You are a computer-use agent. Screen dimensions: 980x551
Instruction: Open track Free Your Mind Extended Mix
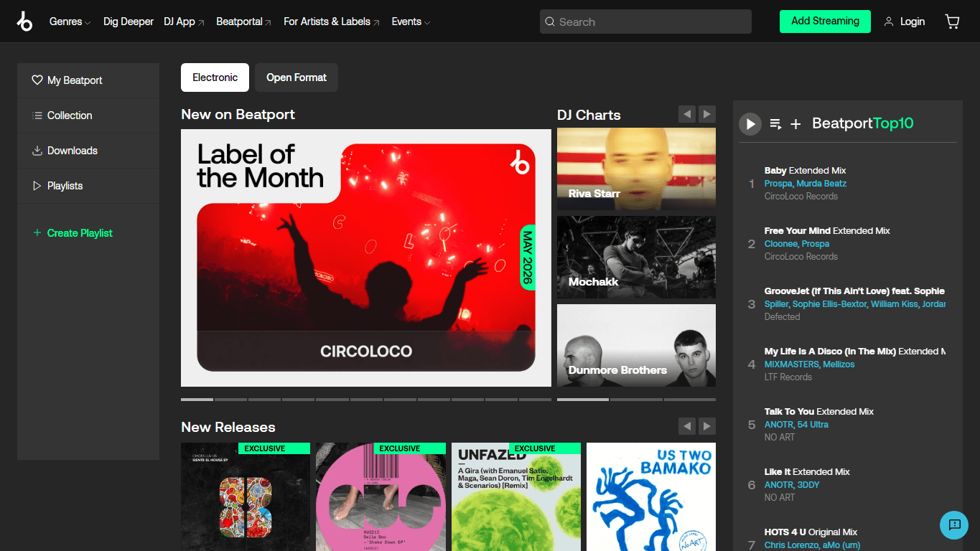827,231
